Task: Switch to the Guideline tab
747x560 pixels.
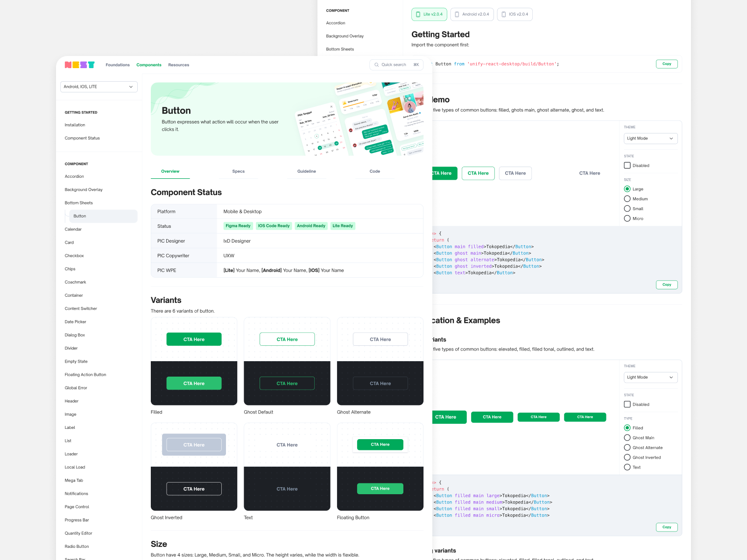Action: (x=306, y=171)
